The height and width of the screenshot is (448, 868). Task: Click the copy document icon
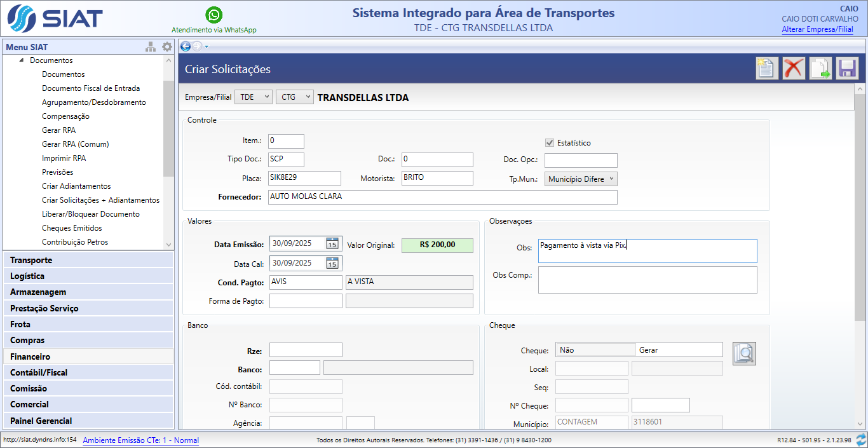820,68
